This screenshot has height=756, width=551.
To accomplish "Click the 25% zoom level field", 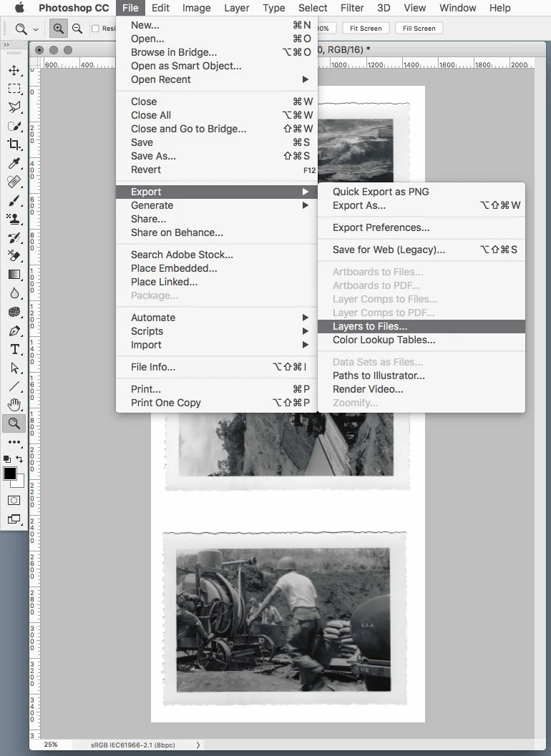I will [x=51, y=745].
